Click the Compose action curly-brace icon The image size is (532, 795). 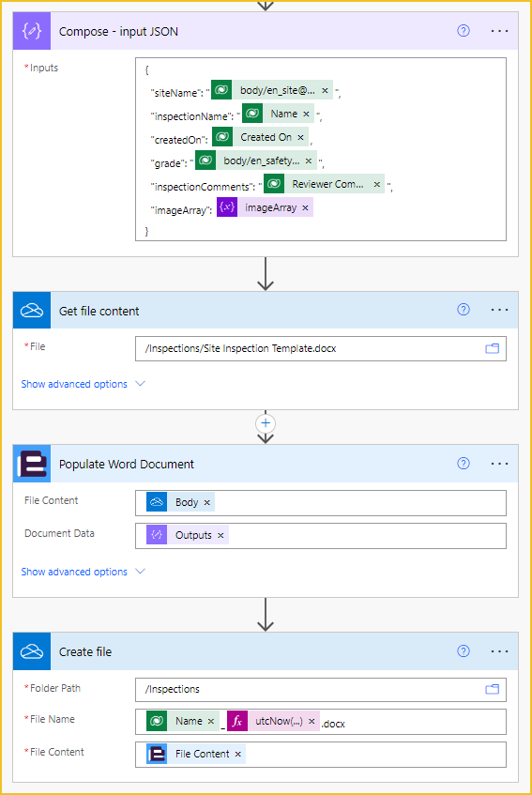31,31
